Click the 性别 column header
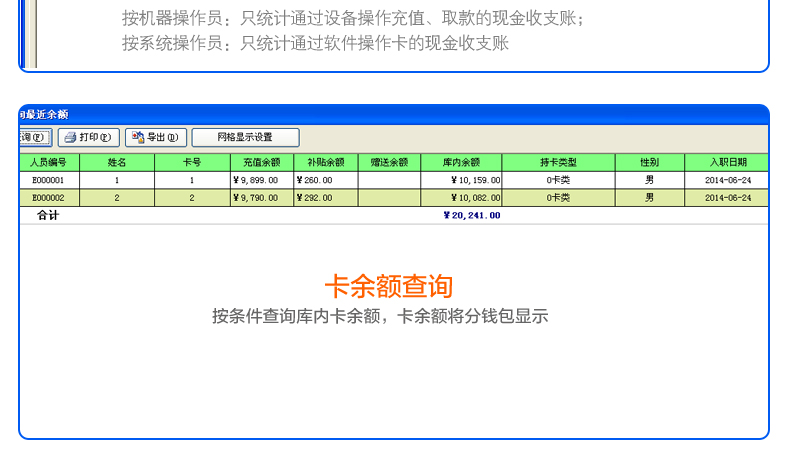 point(650,161)
